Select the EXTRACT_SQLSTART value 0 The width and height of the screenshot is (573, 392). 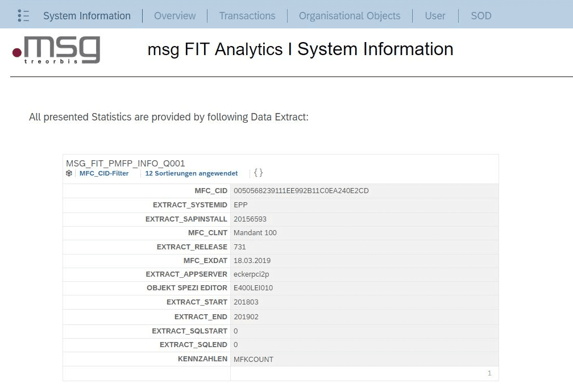[236, 331]
